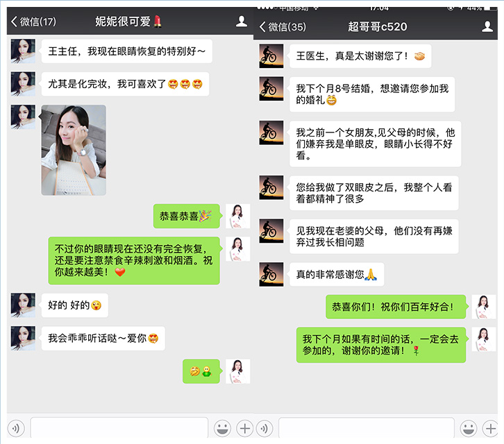This screenshot has height=444, width=504.
Task: Open emoji picker in left chat
Action: click(221, 427)
